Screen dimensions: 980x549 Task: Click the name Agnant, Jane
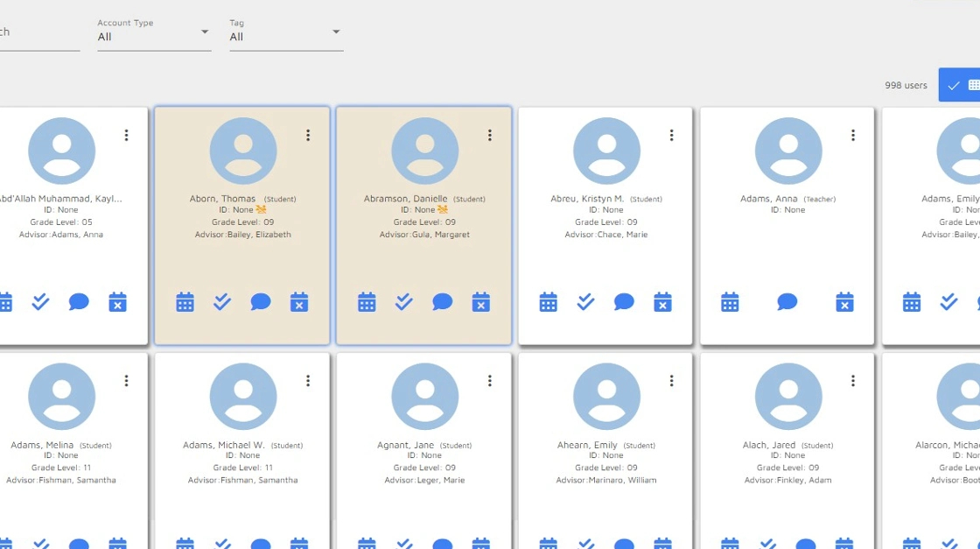[406, 445]
